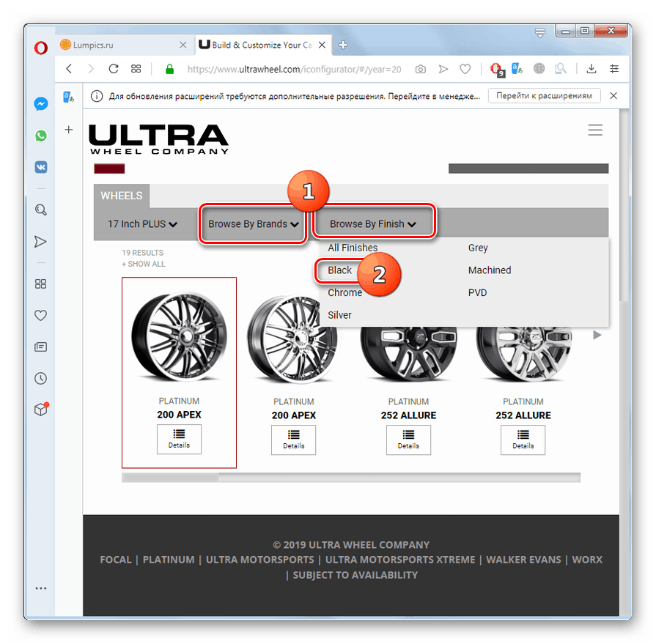Select Black from the finish list
The width and height of the screenshot is (656, 644).
coord(339,270)
